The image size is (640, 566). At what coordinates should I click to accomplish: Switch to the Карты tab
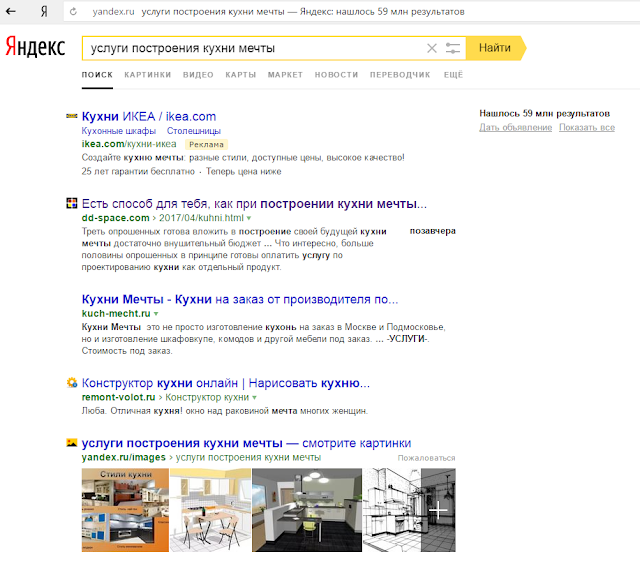[241, 75]
